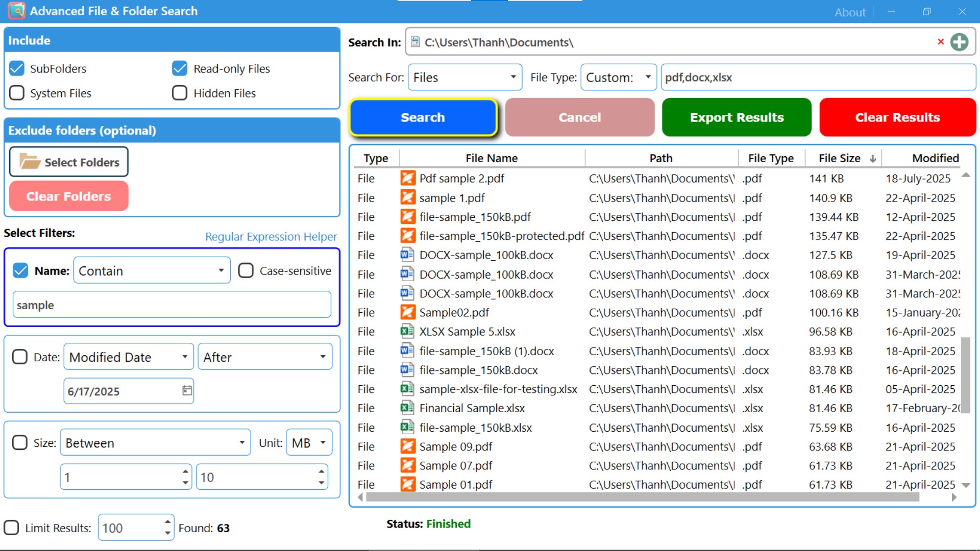The height and width of the screenshot is (551, 980).
Task: Toggle the Name filter checkbox
Action: click(x=20, y=270)
